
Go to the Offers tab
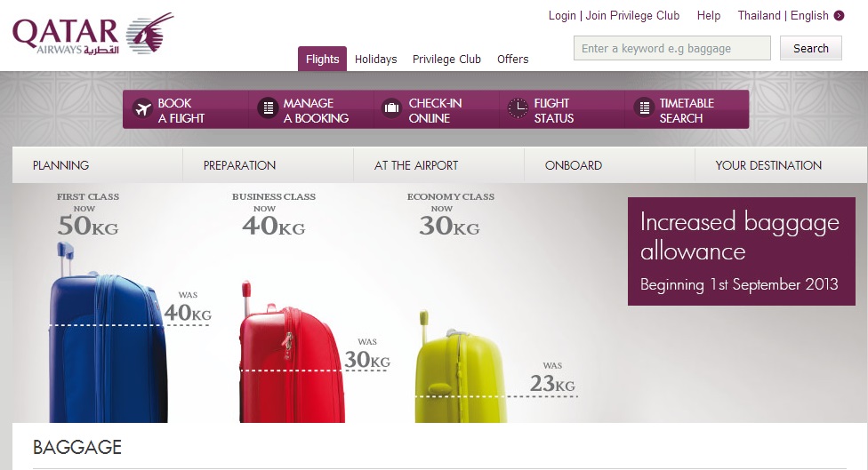coord(512,60)
